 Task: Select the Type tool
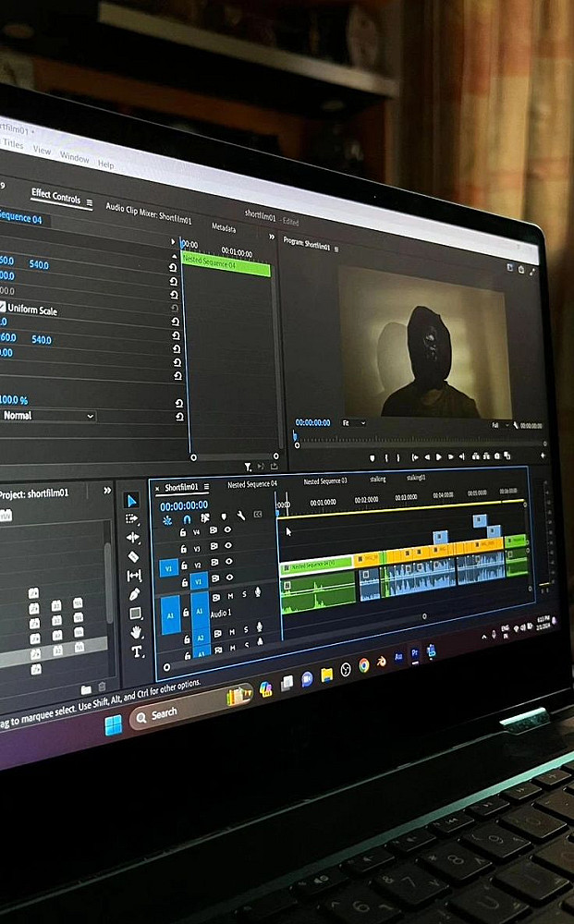point(137,651)
